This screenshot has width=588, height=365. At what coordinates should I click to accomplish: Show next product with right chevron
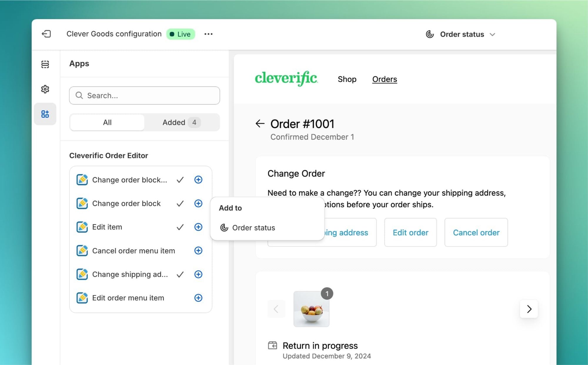(529, 309)
